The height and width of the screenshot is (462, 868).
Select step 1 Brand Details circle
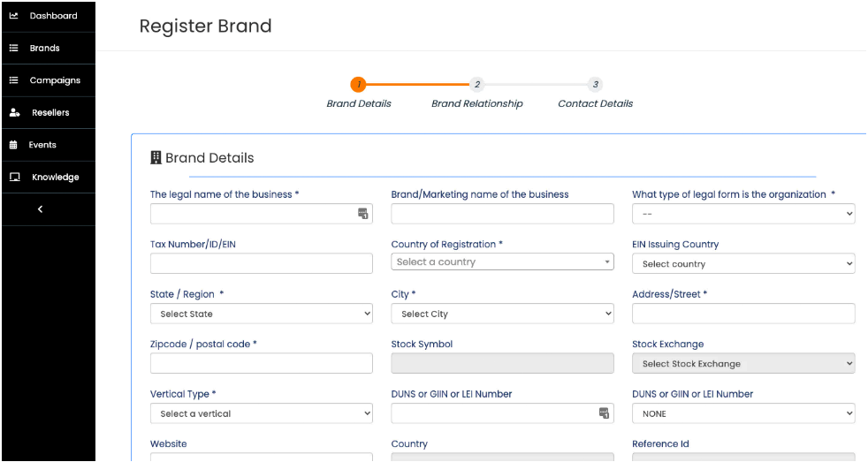pyautogui.click(x=358, y=85)
